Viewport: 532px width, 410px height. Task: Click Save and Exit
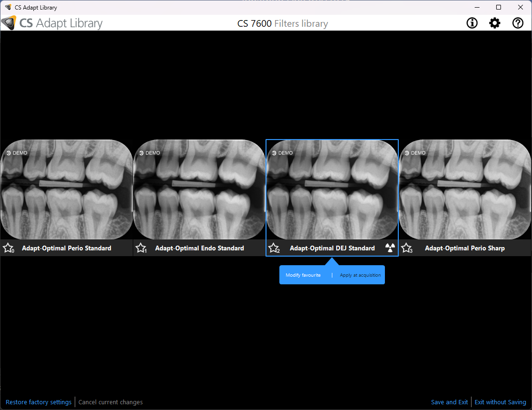(449, 402)
